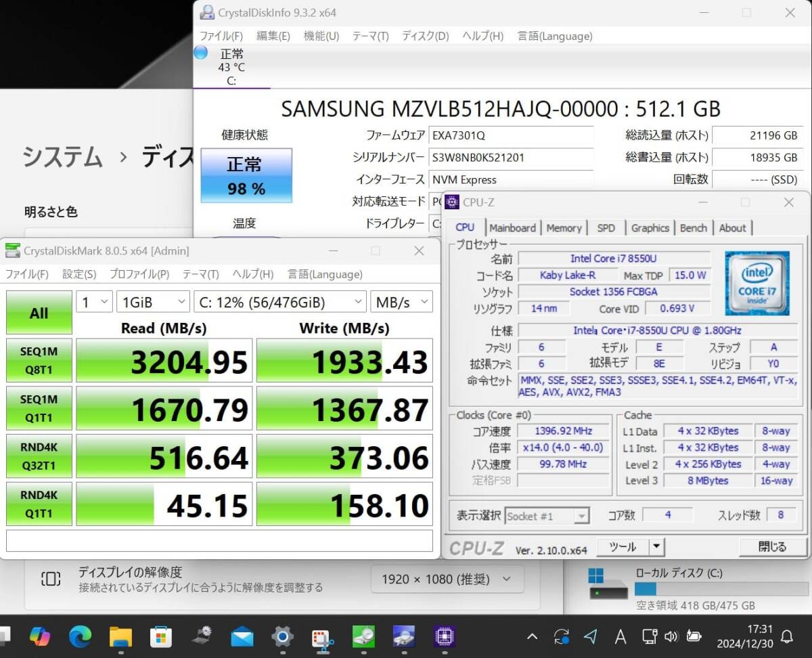This screenshot has width=812, height=658.
Task: Run the SEQ1M Q1T1 test
Action: tap(39, 408)
